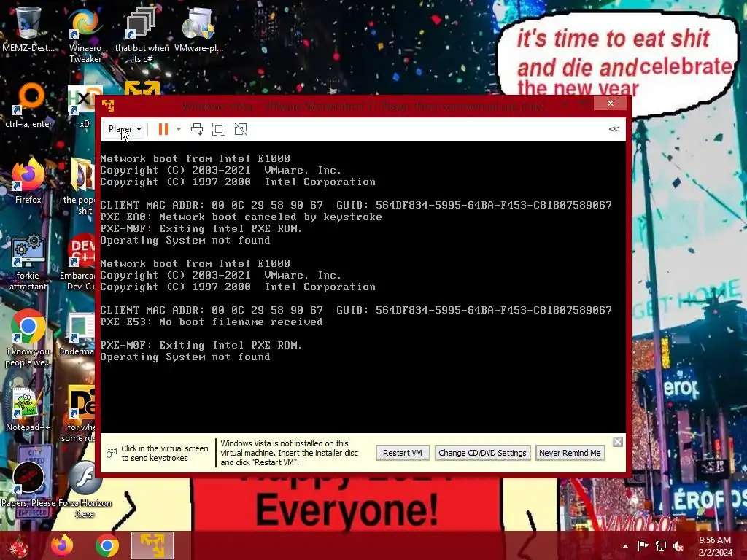This screenshot has height=560, width=747.
Task: Click Send Ctrl+Alt+Del toolbar icon
Action: click(197, 129)
